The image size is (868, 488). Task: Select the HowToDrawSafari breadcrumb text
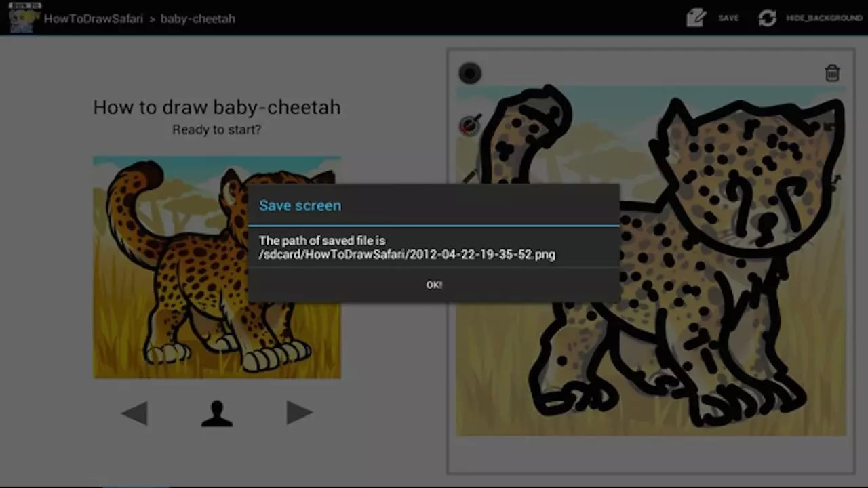point(94,18)
